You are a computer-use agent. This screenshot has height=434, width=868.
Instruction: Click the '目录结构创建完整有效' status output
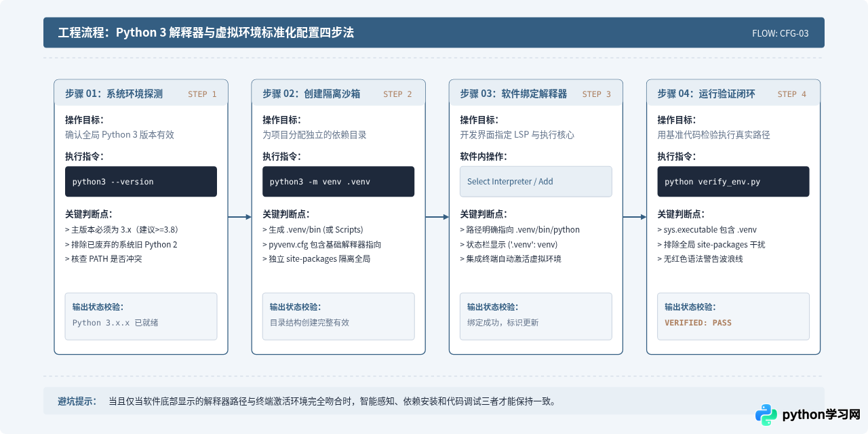309,323
